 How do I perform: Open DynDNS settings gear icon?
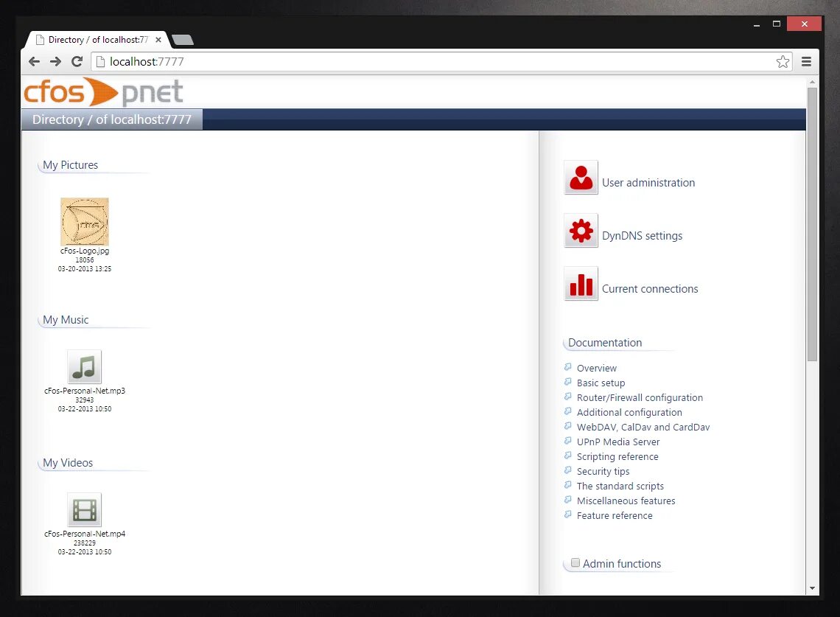click(581, 231)
